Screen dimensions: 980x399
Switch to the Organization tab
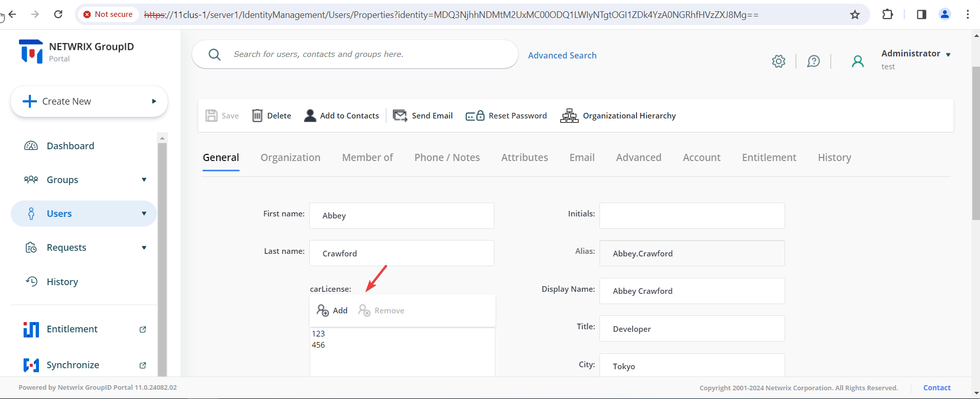coord(290,157)
